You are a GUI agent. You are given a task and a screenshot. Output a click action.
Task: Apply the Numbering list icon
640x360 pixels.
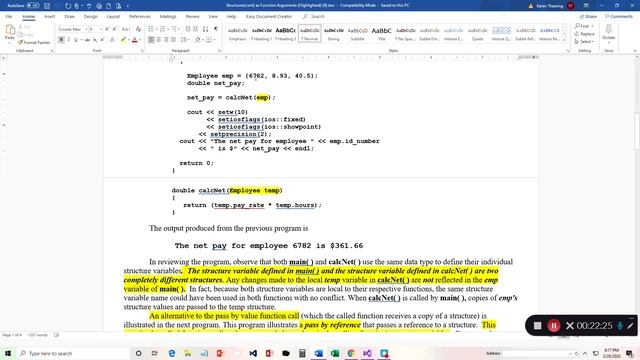coord(163,29)
